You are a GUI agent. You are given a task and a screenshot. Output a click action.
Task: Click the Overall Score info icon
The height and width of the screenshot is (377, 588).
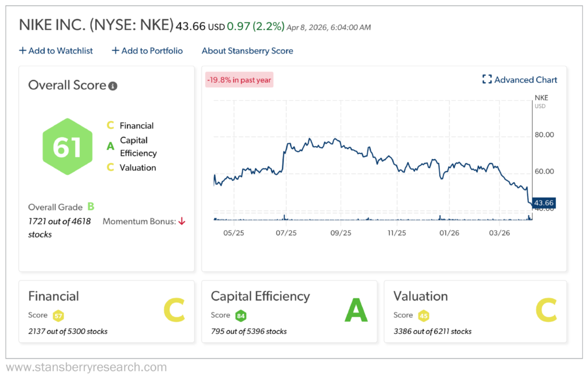pyautogui.click(x=113, y=86)
